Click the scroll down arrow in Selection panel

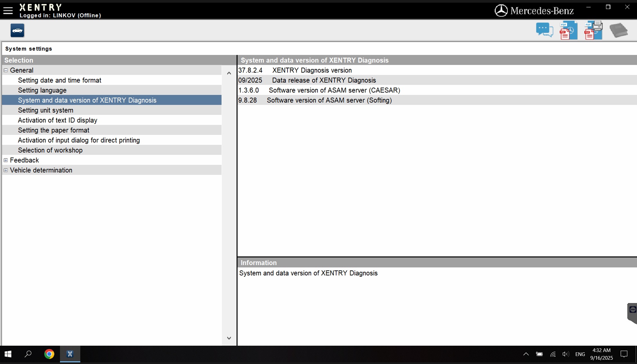pyautogui.click(x=229, y=338)
